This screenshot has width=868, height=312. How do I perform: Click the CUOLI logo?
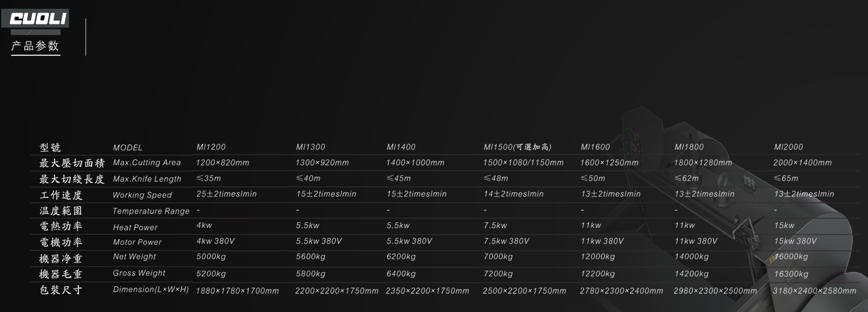(39, 19)
